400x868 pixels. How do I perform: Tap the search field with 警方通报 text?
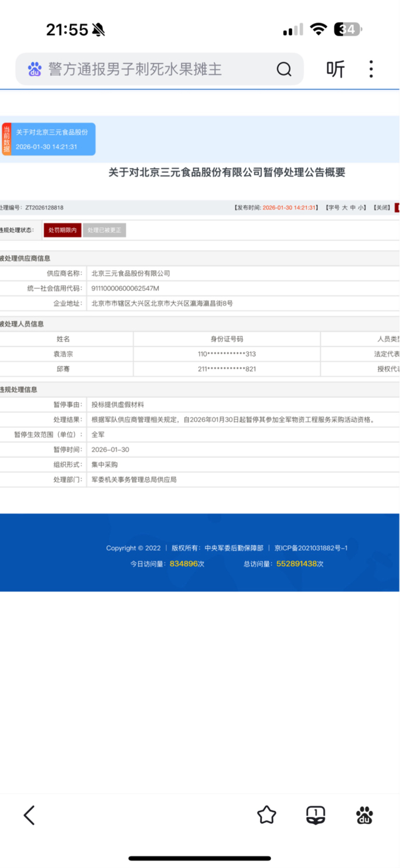(x=159, y=69)
